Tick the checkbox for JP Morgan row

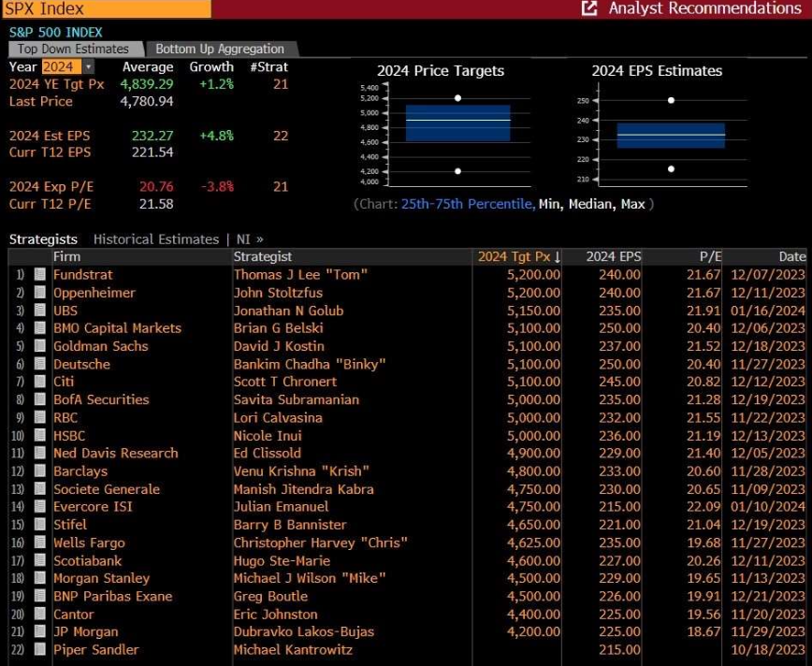coord(40,631)
